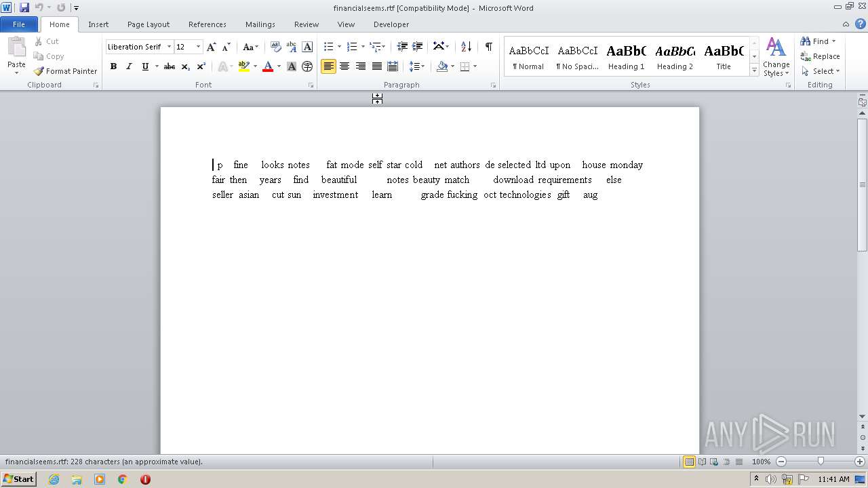Toggle italic formatting

129,66
